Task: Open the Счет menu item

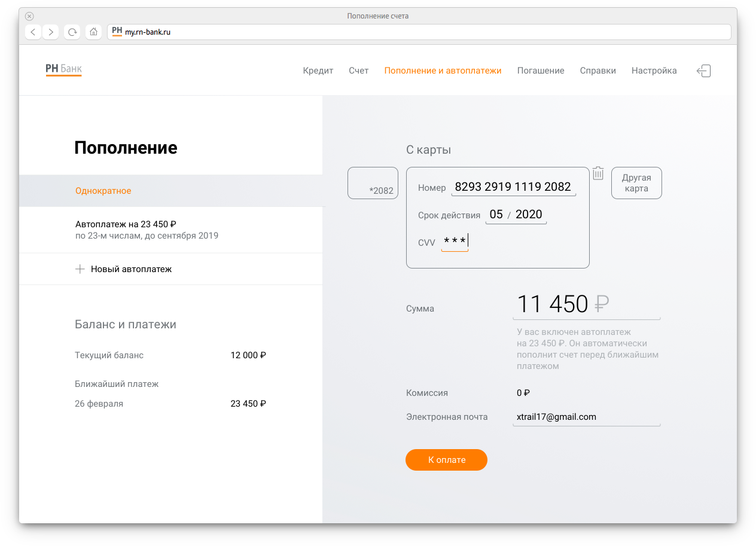Action: pyautogui.click(x=358, y=71)
